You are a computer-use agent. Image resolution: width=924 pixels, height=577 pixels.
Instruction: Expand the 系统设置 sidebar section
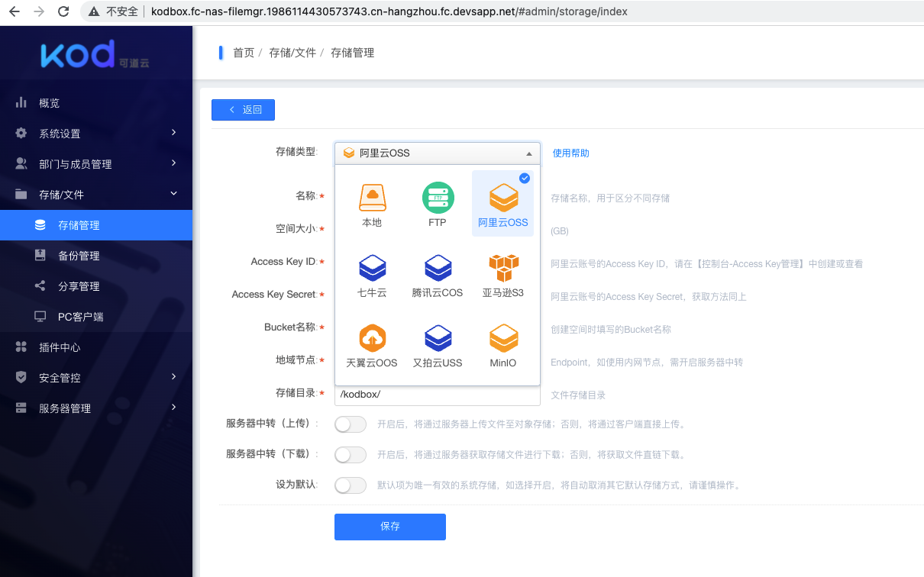[97, 133]
